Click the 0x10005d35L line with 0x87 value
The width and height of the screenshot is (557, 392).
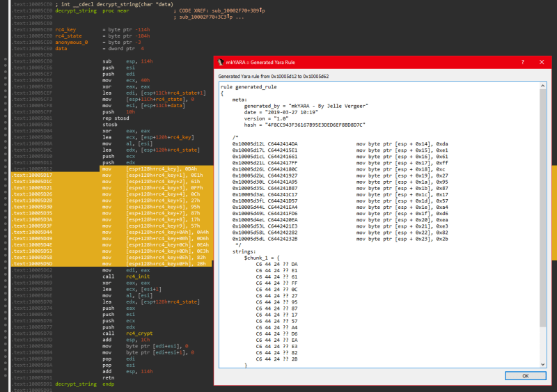coord(340,189)
